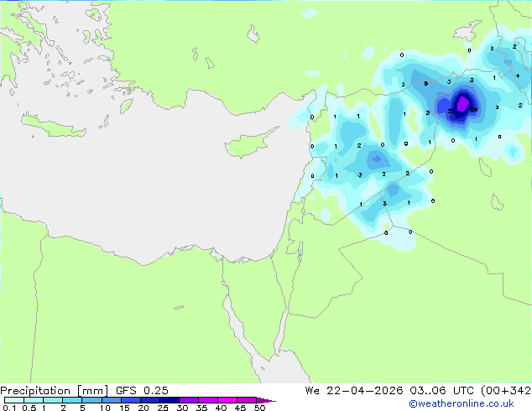
Task: Click the legend scale label '5'
Action: [82, 408]
